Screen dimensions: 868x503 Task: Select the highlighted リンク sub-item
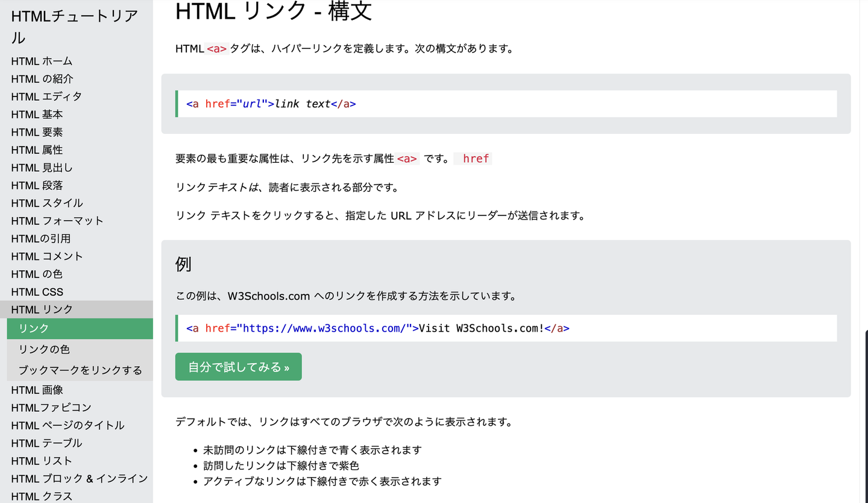tap(34, 329)
